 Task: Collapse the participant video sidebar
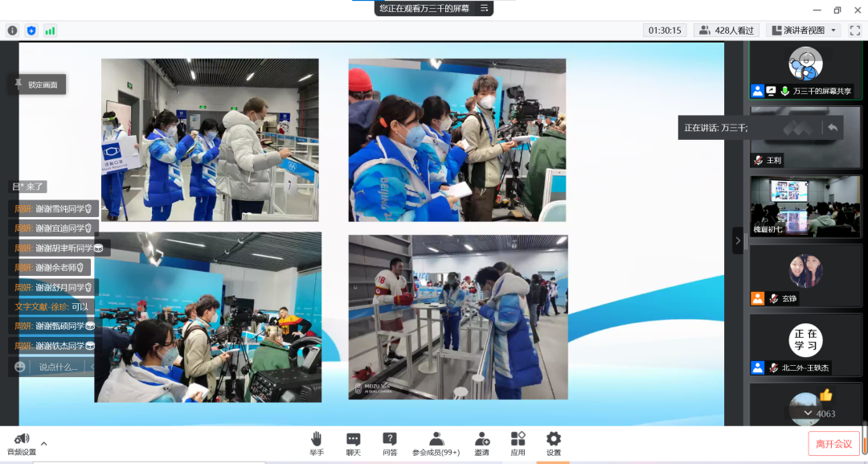(x=738, y=240)
